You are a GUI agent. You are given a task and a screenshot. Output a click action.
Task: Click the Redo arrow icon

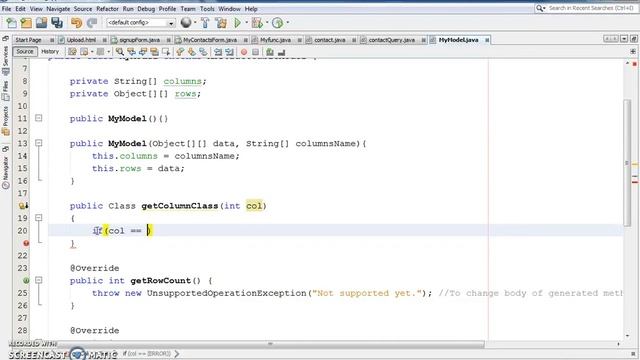tap(92, 23)
